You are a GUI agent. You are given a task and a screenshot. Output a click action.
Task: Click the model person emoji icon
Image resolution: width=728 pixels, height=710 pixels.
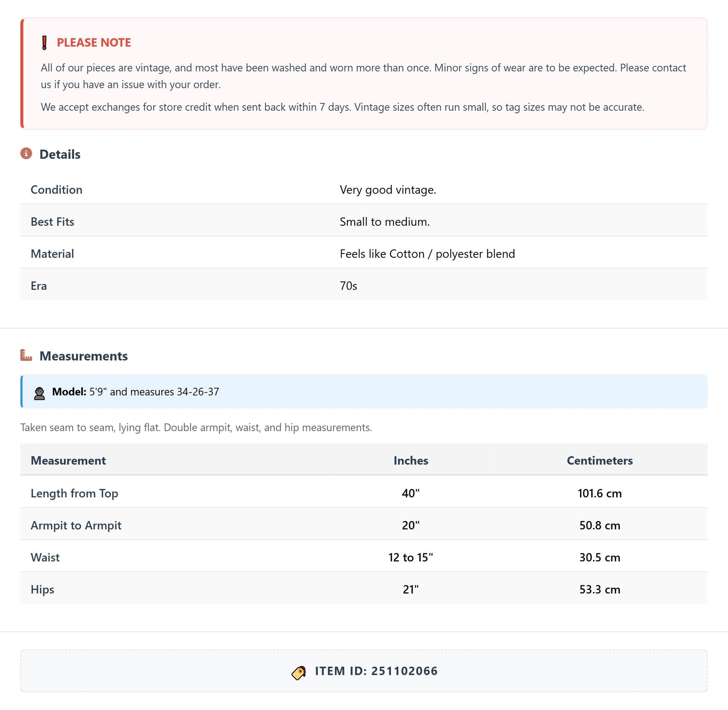[x=39, y=393]
